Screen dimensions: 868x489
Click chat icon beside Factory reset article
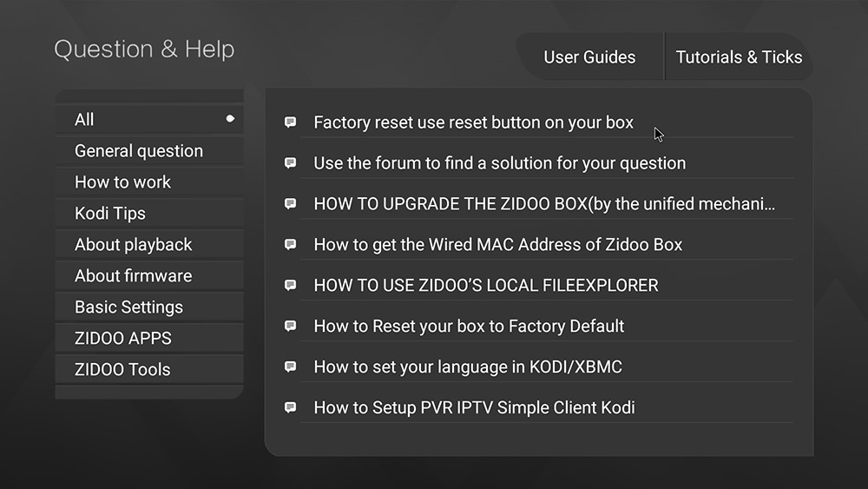(290, 122)
